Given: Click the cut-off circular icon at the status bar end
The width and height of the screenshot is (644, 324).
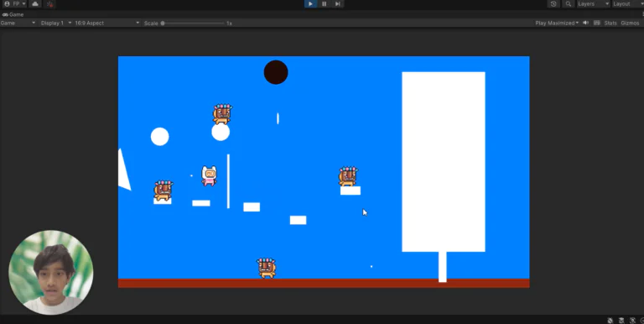Looking at the screenshot, I should click(x=642, y=321).
